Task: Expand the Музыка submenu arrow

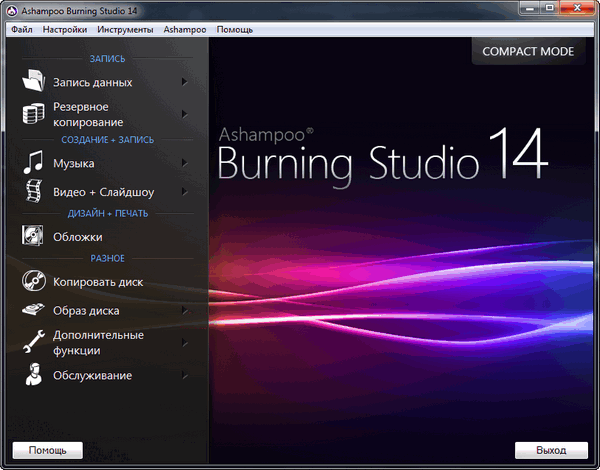Action: coord(184,163)
